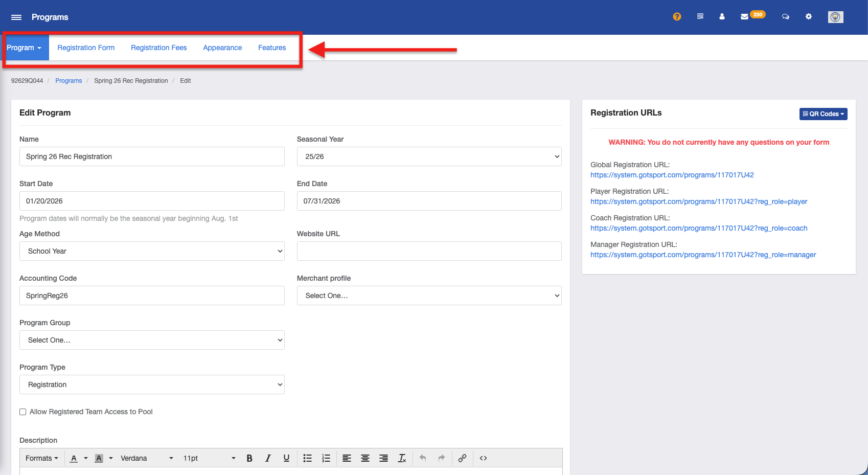Open the mail inbox envelope icon

[744, 17]
